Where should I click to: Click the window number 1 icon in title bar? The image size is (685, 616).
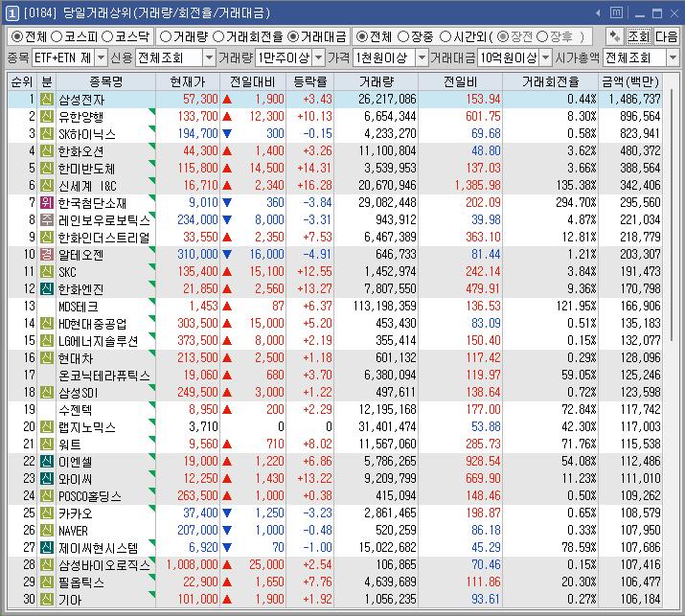[11, 13]
